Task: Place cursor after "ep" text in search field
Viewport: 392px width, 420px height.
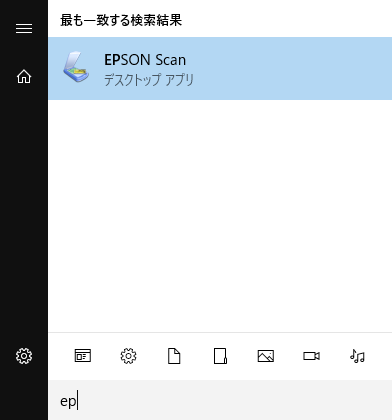Action: click(x=78, y=401)
